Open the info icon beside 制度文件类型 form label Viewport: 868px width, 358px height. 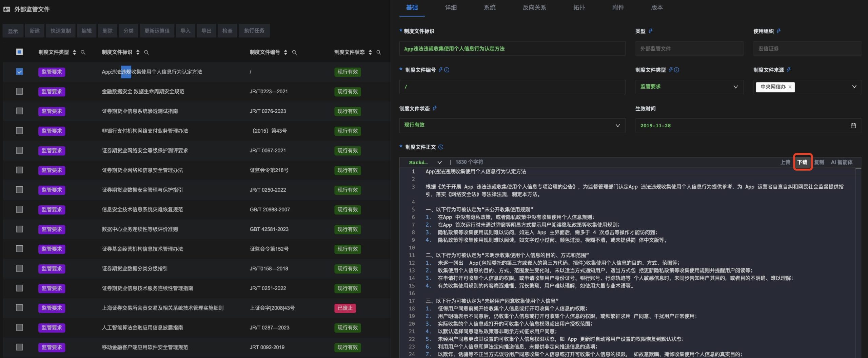(x=677, y=70)
